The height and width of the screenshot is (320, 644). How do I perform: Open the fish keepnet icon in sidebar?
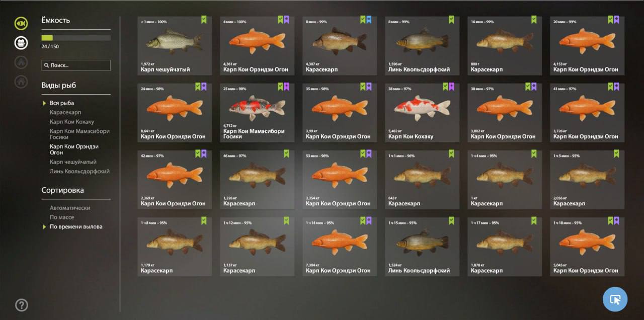click(21, 23)
